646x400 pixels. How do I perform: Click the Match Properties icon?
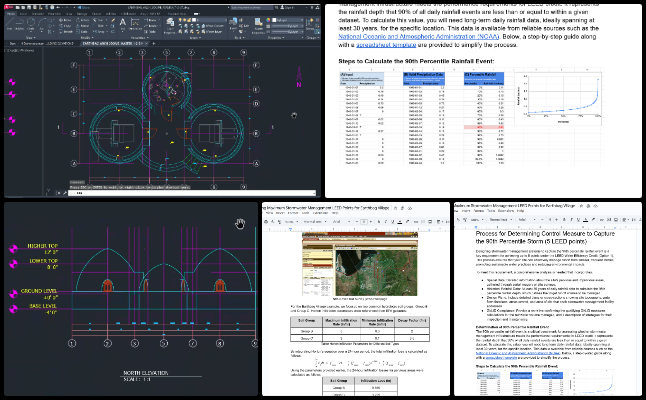coord(258,25)
